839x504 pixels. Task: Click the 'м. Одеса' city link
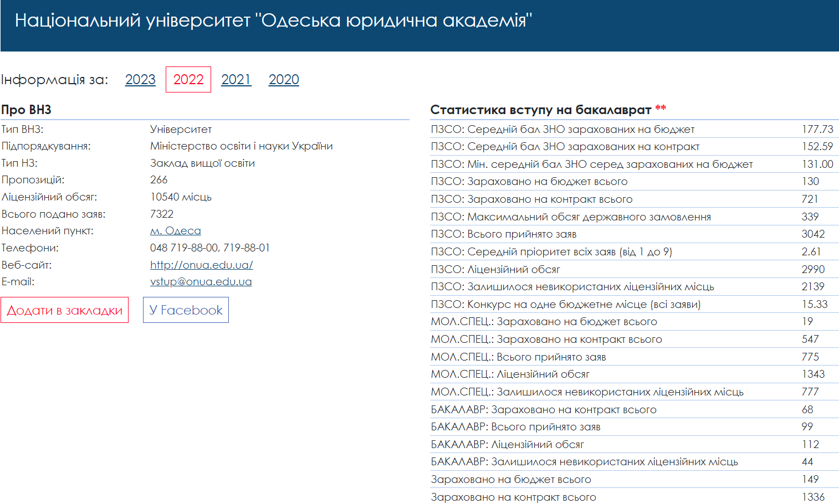(x=175, y=231)
